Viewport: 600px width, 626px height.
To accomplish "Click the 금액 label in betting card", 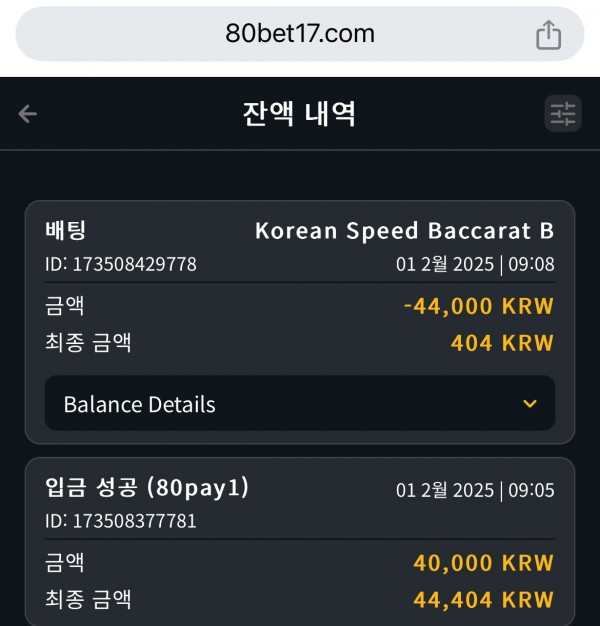I will (x=65, y=306).
